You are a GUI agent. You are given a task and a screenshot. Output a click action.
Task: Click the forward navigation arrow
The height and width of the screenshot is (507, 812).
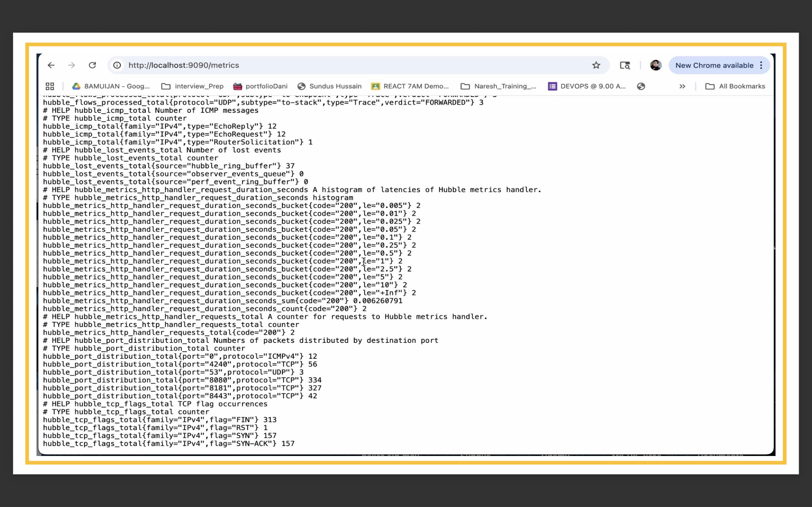click(x=71, y=65)
